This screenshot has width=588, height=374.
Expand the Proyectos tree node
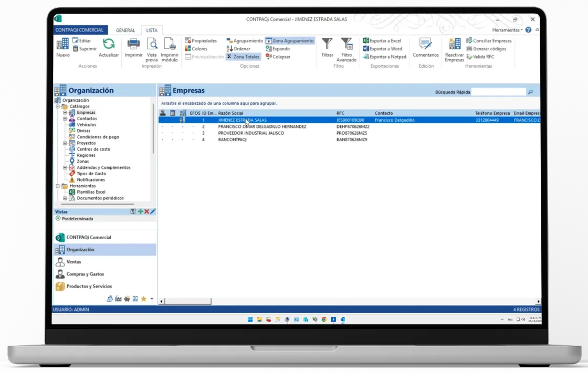[x=65, y=143]
